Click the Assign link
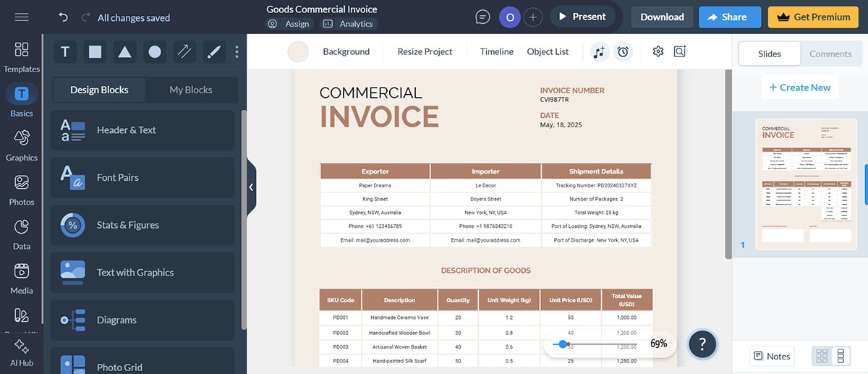The height and width of the screenshot is (374, 868). [289, 24]
